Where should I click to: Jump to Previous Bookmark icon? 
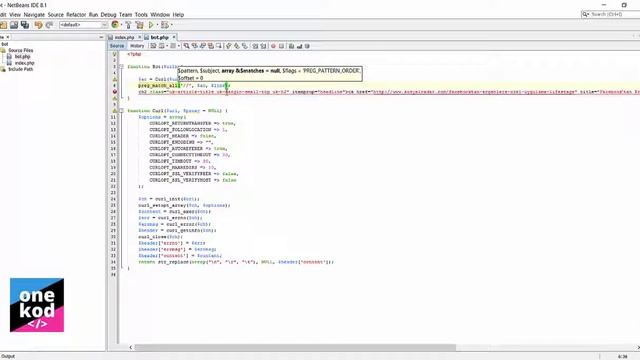tap(229, 46)
